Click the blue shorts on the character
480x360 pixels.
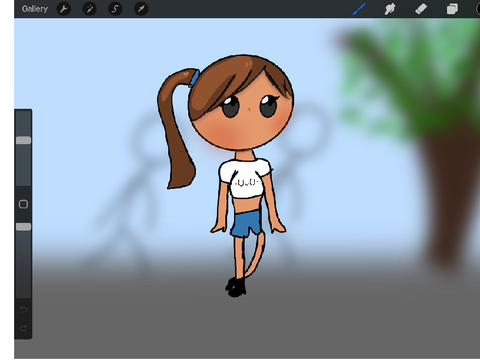246,223
